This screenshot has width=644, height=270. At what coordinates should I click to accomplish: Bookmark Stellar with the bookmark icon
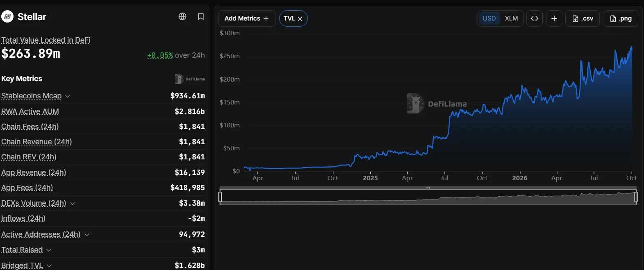(x=201, y=16)
